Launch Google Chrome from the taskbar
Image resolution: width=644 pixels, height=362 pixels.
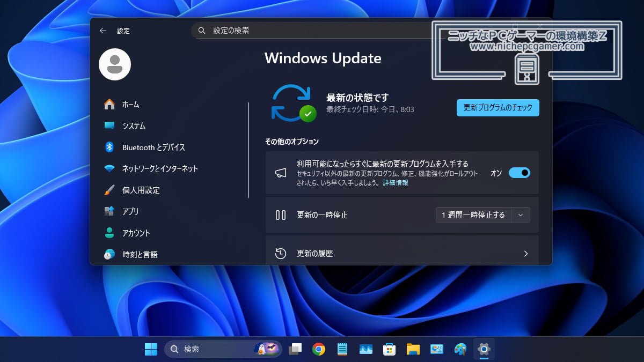point(319,349)
